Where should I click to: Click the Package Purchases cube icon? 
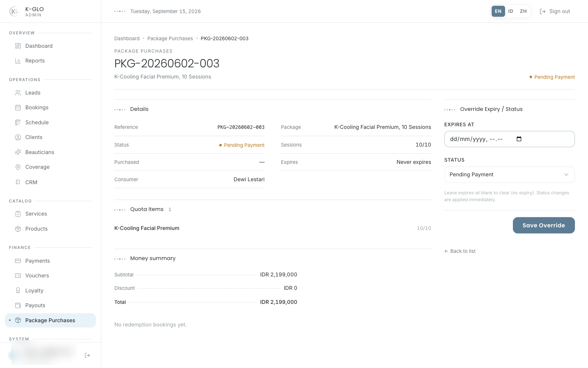click(18, 320)
